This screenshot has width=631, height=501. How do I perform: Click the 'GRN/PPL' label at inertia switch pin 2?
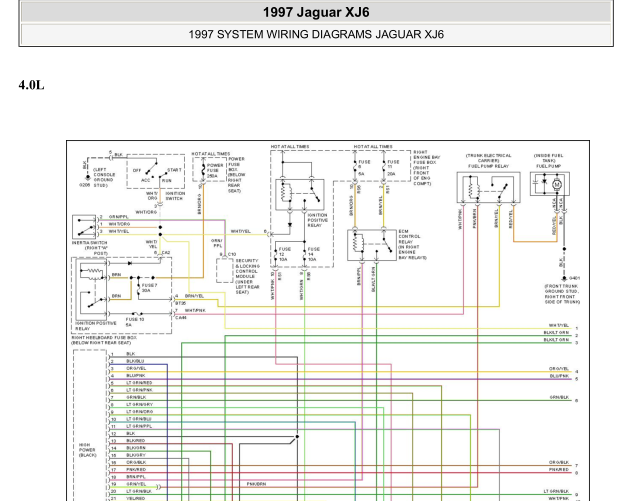tap(118, 216)
